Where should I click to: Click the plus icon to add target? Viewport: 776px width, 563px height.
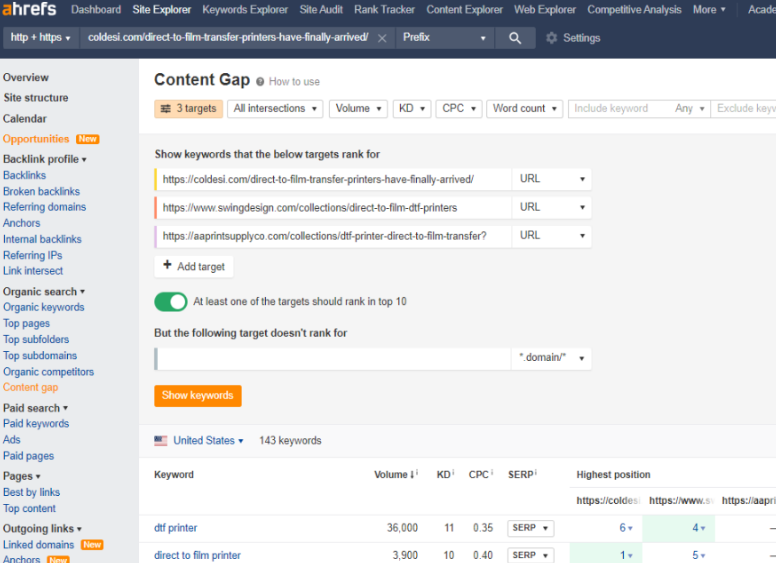(167, 267)
